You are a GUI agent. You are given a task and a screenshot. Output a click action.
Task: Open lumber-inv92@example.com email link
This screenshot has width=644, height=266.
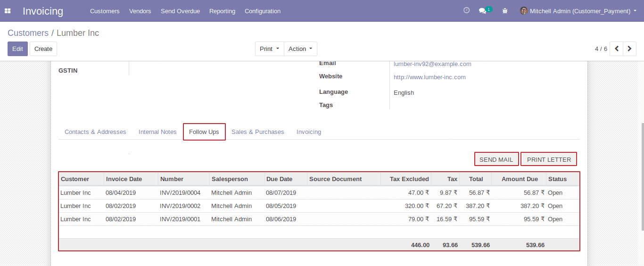click(x=432, y=64)
